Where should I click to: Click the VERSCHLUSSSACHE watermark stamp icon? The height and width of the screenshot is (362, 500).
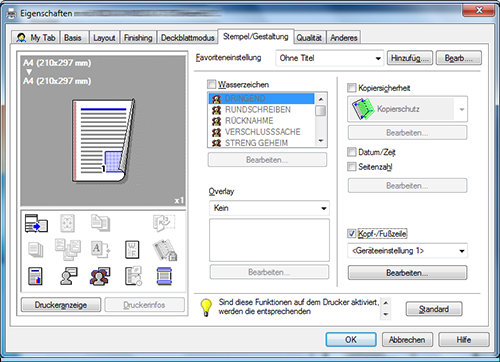click(x=217, y=132)
